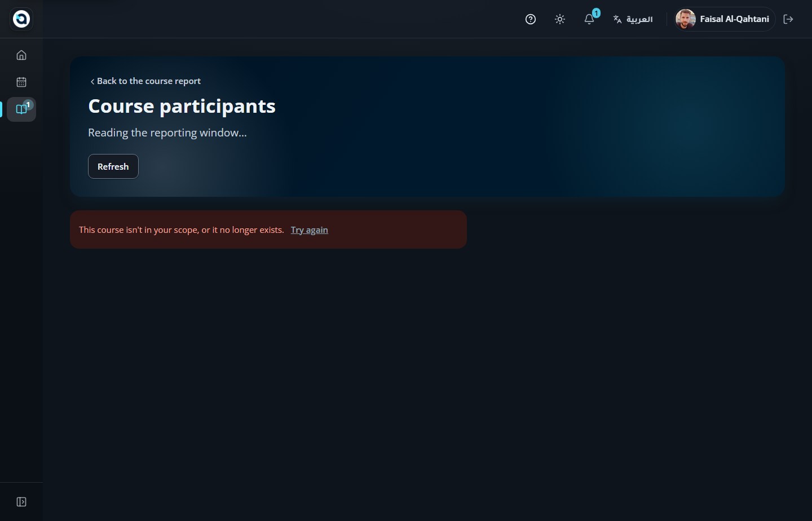Open the Home page from the sidebar
The height and width of the screenshot is (521, 812).
pos(21,55)
